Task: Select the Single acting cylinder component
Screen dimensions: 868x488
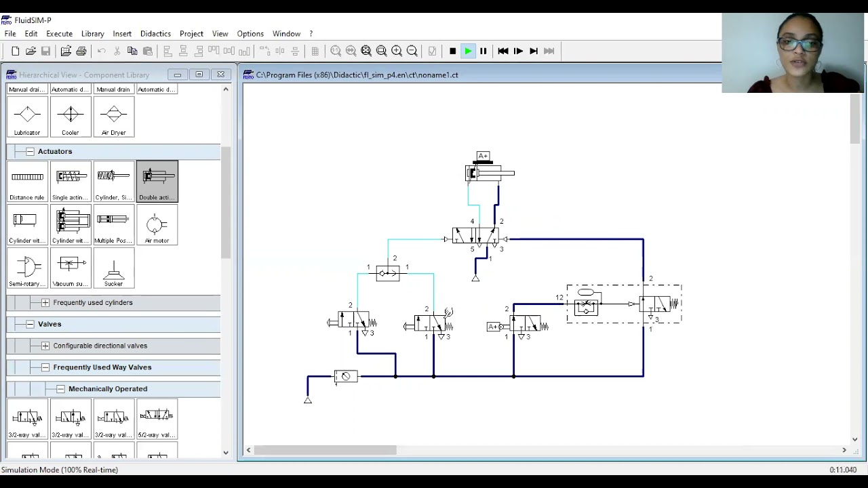Action: tap(71, 181)
